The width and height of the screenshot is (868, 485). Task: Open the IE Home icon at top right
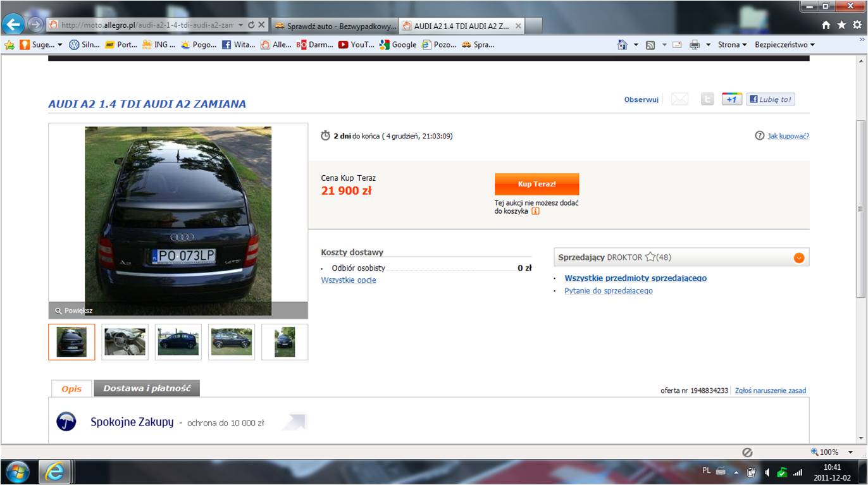[826, 25]
